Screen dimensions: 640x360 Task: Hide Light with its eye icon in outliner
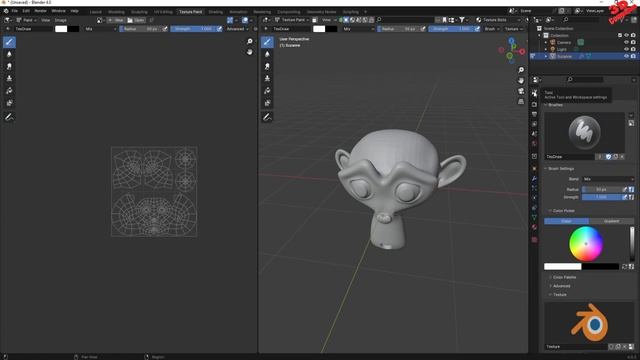click(x=627, y=49)
